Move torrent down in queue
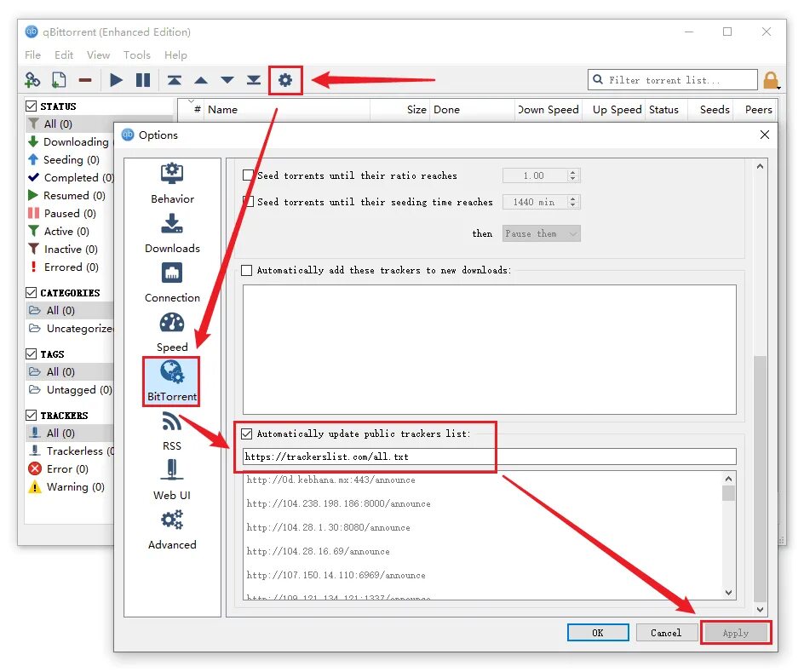 [227, 80]
